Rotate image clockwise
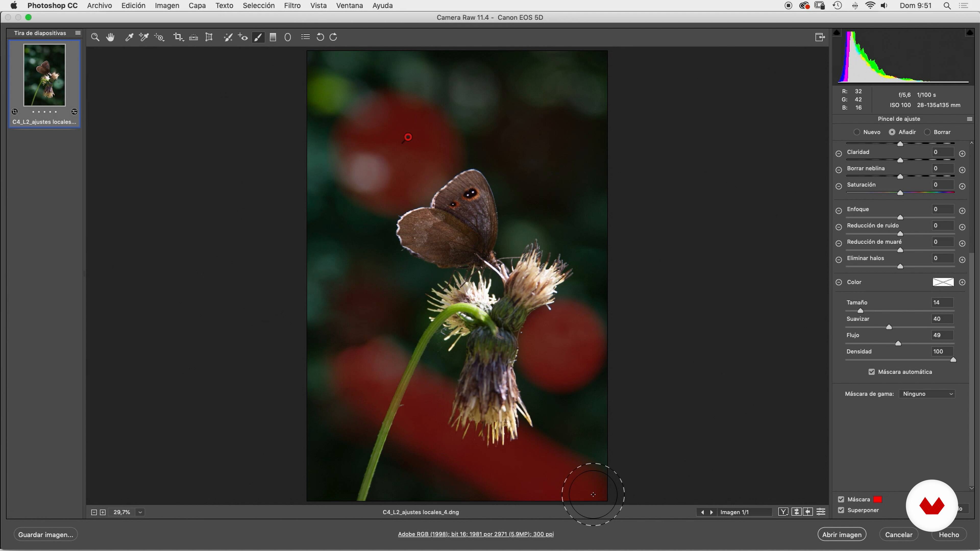980x551 pixels. [333, 37]
